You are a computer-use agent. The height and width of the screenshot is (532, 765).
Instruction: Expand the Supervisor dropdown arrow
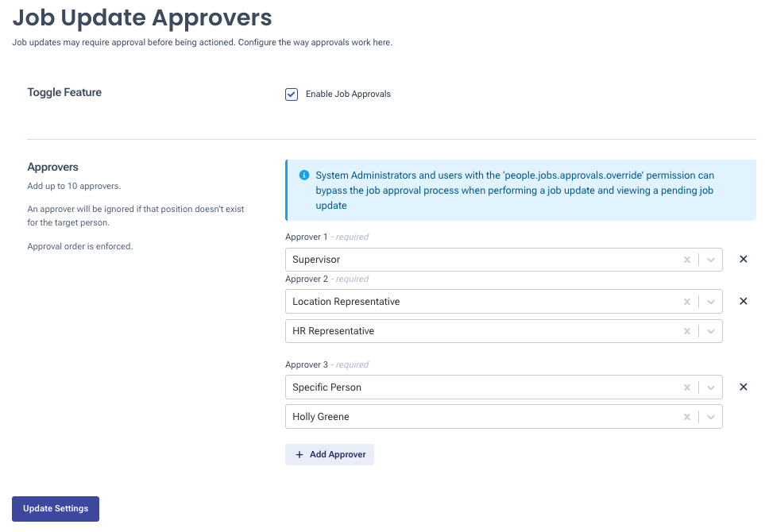(711, 260)
